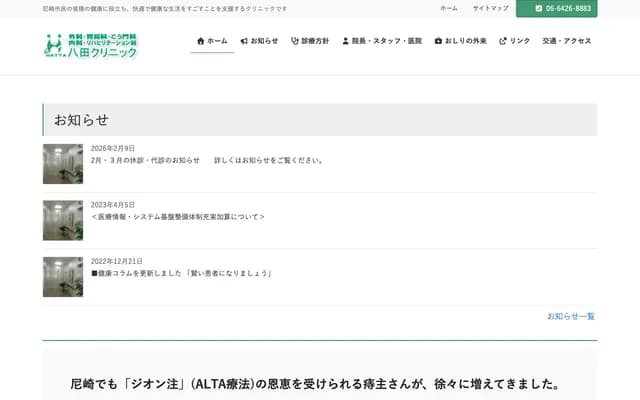Click the stethoscope icon beside 診療方針
The width and height of the screenshot is (640, 400).
(294, 41)
